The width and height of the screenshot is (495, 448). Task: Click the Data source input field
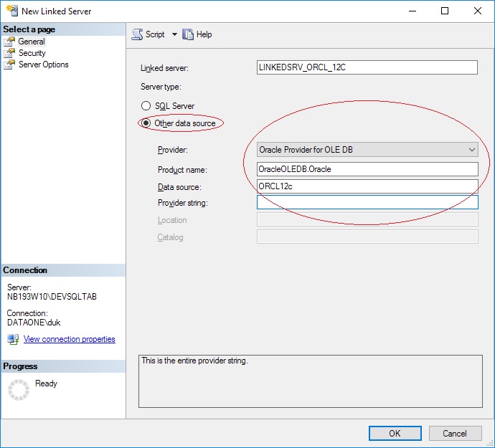coord(367,186)
